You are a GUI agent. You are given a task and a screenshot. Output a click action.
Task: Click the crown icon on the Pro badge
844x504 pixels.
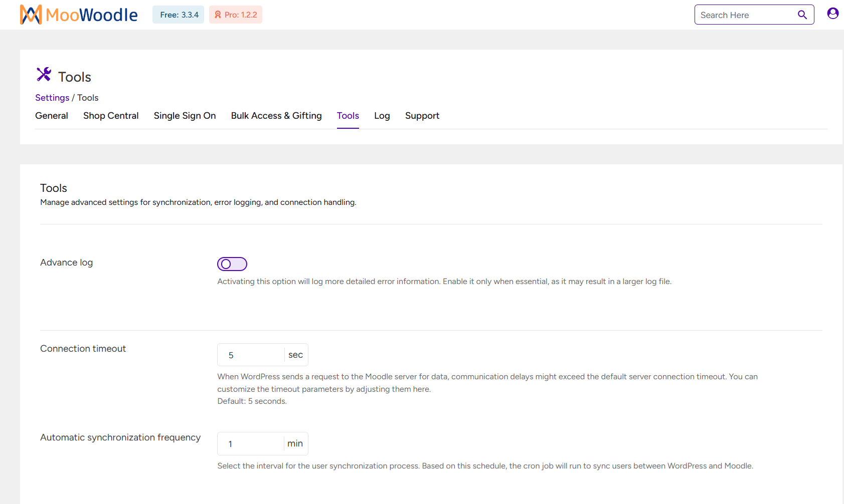217,15
